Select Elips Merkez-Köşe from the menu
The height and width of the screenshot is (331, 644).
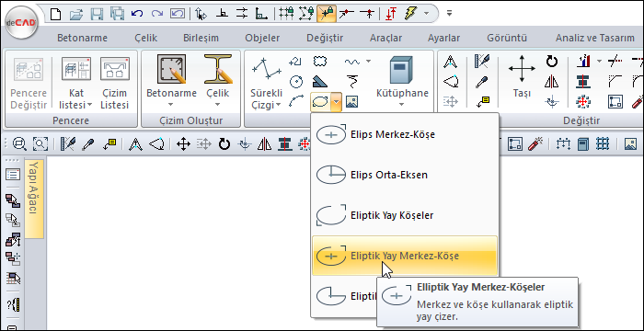click(405, 135)
